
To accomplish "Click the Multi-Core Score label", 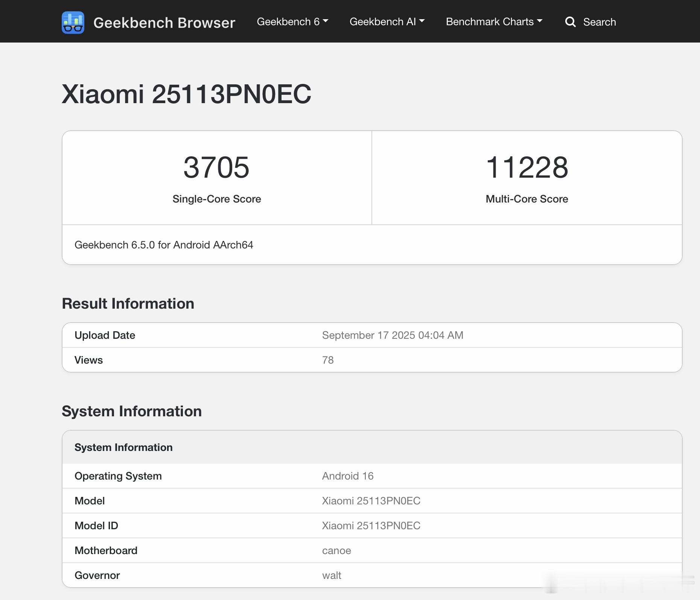I will click(527, 199).
